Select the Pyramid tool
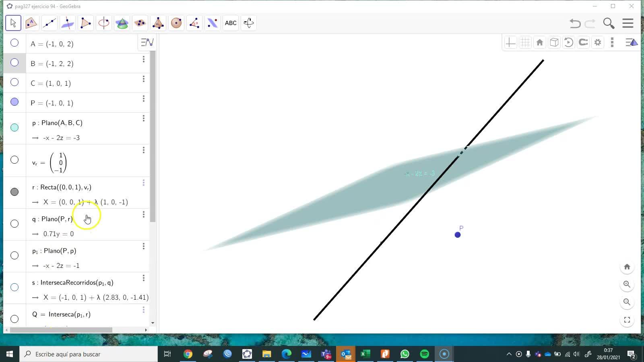 [x=158, y=23]
